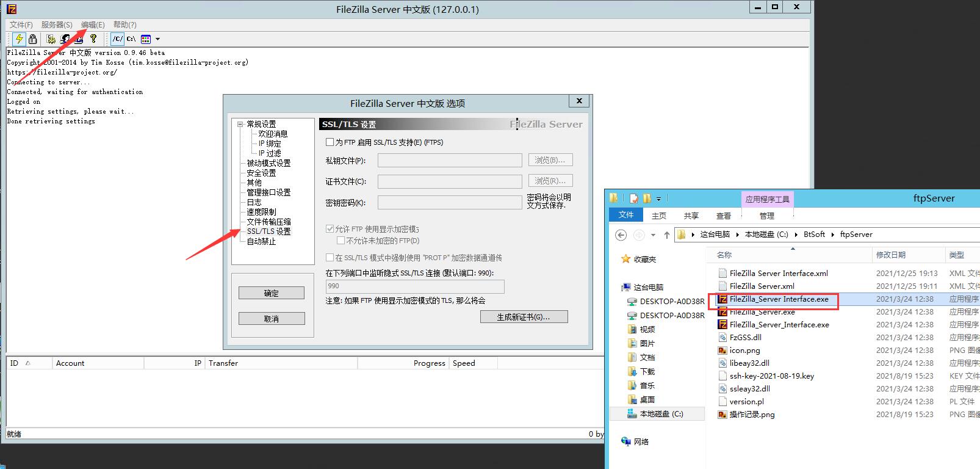Select 被动模式设置 in options tree
The height and width of the screenshot is (469, 980).
(268, 163)
